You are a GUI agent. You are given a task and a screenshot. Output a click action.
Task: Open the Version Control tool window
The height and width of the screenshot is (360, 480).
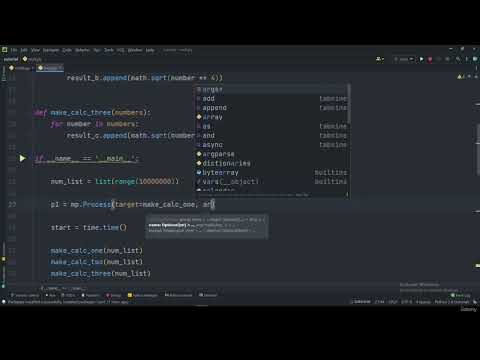click(25, 295)
